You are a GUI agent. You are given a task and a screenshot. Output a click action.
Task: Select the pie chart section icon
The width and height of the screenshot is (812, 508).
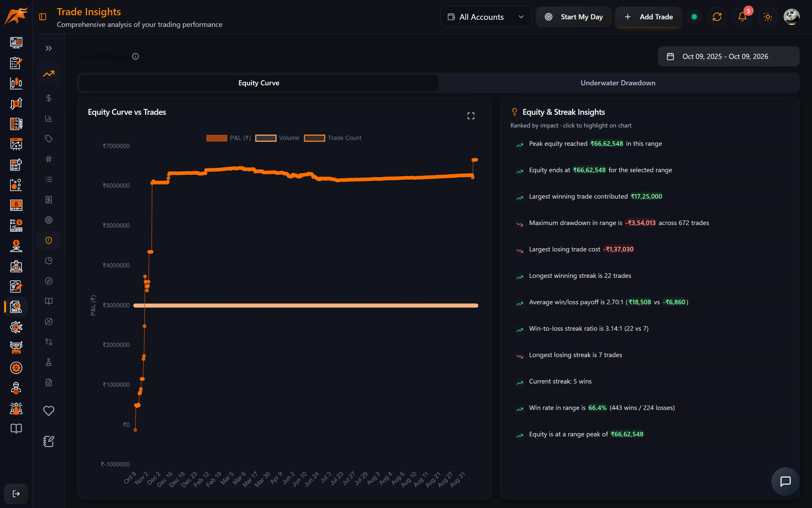tap(49, 261)
